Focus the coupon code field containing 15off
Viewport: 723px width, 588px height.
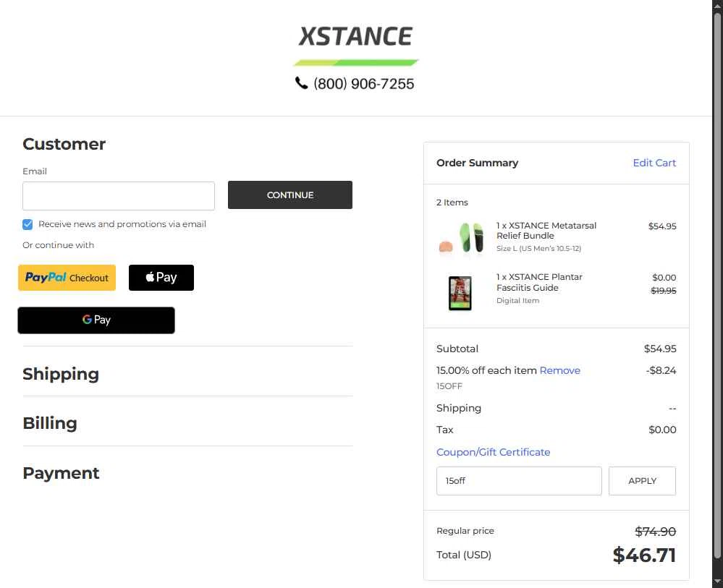point(519,481)
